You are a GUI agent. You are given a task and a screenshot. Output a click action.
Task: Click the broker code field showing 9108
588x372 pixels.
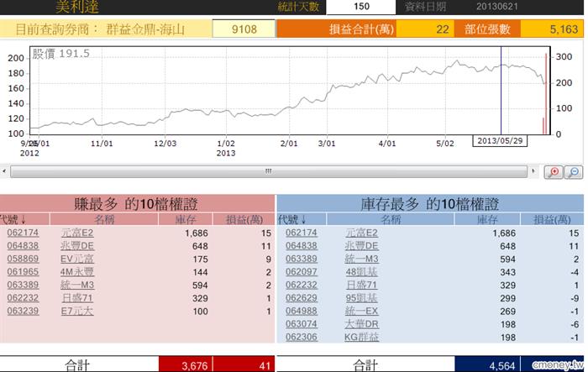[244, 29]
